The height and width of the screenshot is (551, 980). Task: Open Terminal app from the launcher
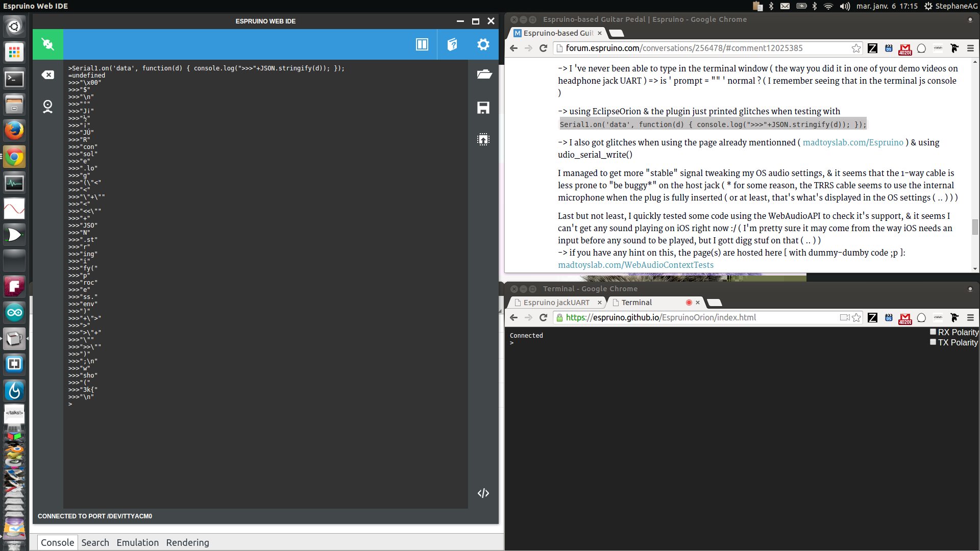click(14, 79)
